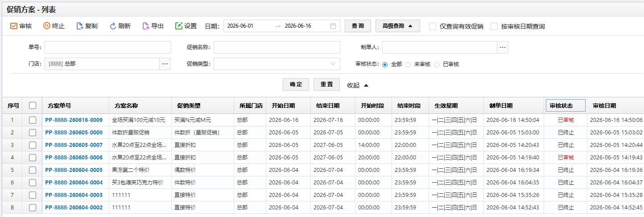Select the 未审核 radio button
The image size is (644, 217).
point(408,64)
